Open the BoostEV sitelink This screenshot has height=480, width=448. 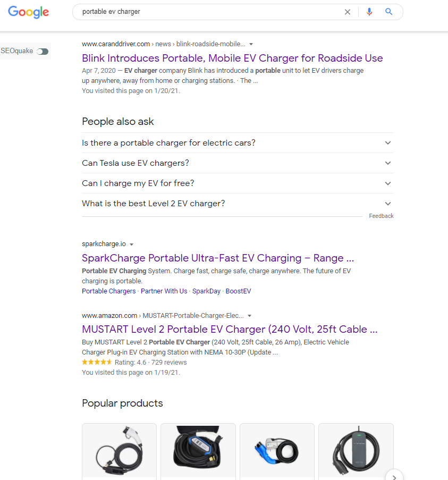click(x=239, y=291)
